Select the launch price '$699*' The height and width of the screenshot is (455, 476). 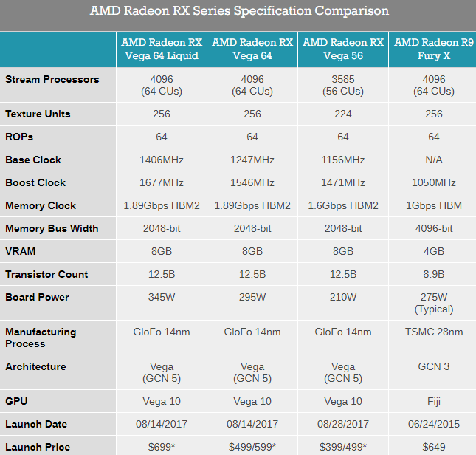point(162,447)
